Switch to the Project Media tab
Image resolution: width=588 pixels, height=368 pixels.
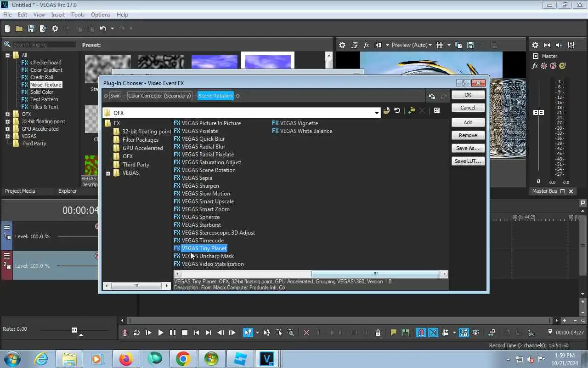point(20,191)
